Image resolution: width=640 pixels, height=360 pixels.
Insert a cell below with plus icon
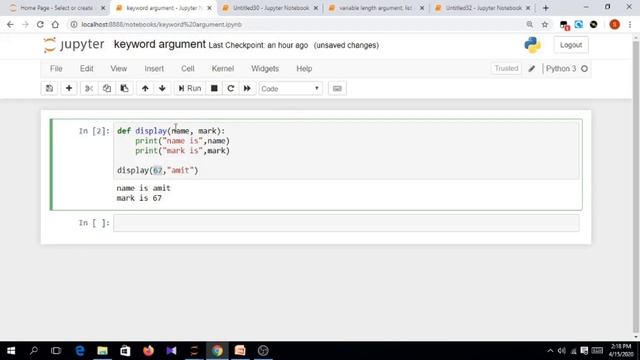pyautogui.click(x=69, y=89)
